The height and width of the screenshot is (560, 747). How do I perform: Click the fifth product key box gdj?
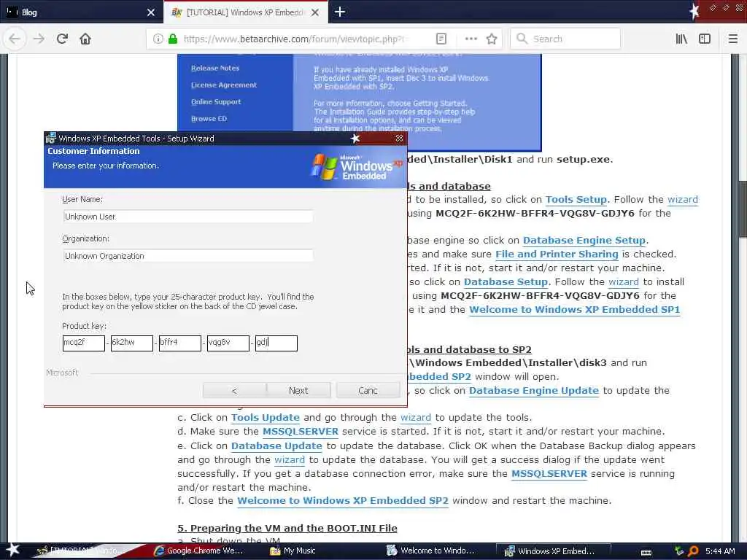tap(276, 343)
